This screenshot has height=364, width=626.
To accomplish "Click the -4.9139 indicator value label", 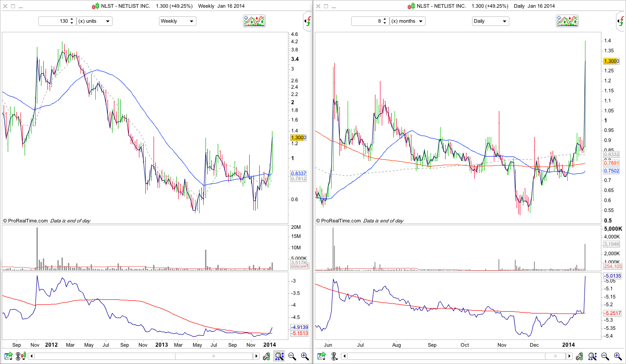I will [x=299, y=327].
